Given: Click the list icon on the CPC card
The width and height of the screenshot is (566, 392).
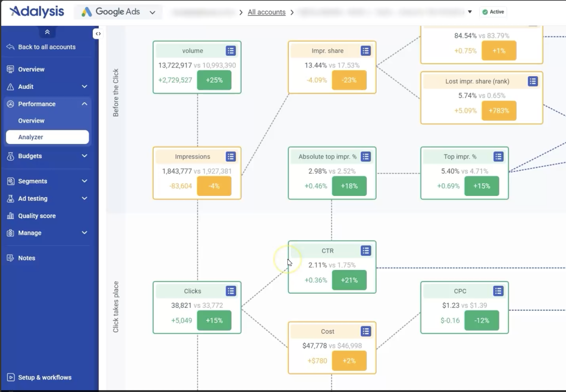Looking at the screenshot, I should 498,291.
